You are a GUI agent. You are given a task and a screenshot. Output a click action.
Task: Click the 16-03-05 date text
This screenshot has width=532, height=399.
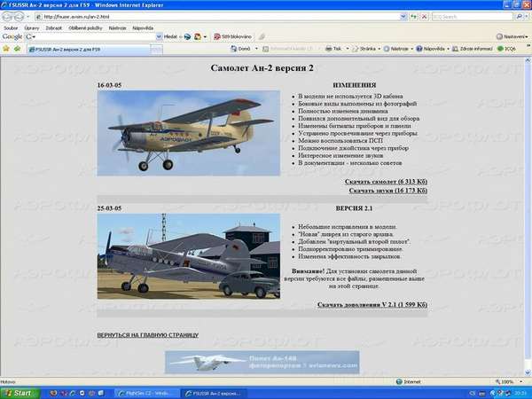pyautogui.click(x=109, y=85)
